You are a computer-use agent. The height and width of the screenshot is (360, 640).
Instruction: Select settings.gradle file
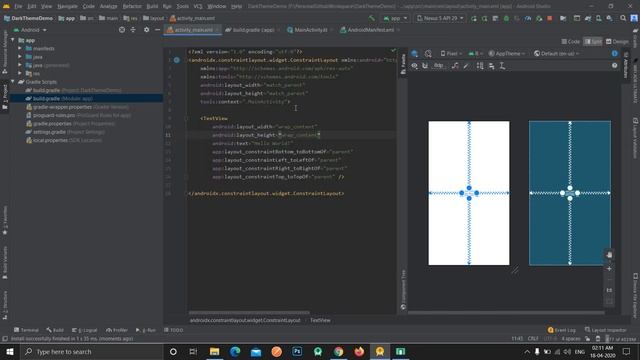click(65, 132)
